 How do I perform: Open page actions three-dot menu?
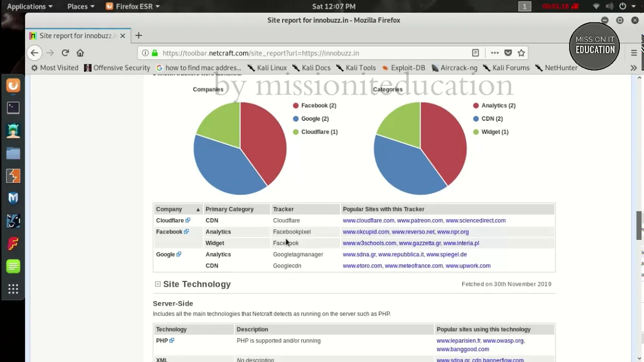tap(495, 53)
